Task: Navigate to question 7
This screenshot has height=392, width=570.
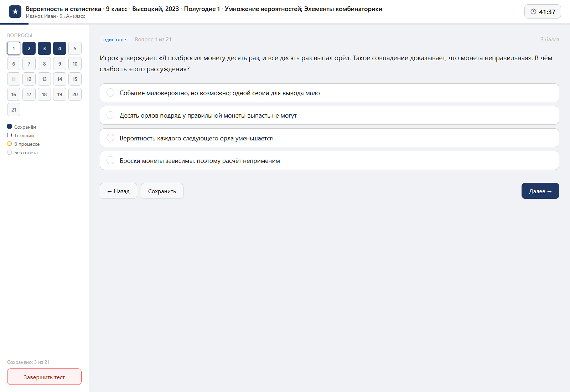Action: point(29,64)
